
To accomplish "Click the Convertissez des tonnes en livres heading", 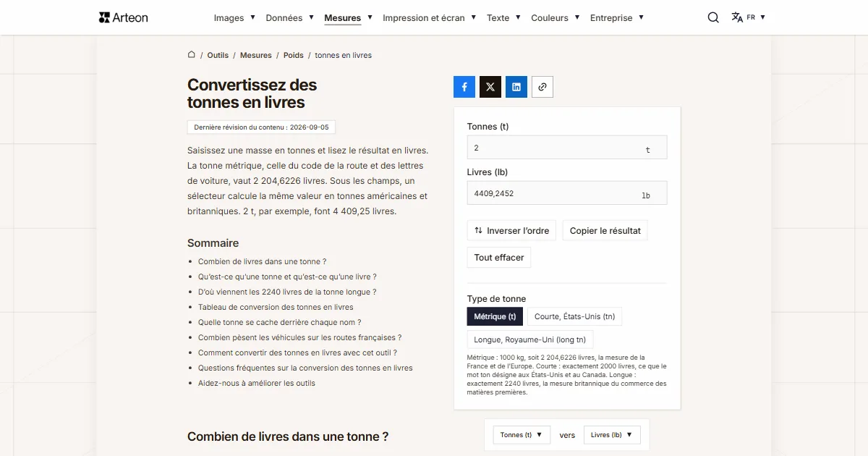I will coord(252,93).
